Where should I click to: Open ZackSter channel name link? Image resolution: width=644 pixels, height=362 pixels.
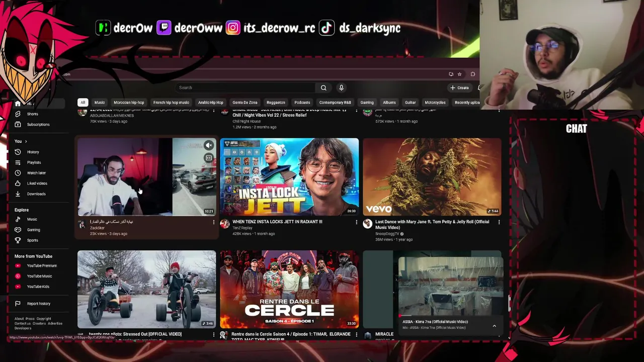click(x=97, y=228)
